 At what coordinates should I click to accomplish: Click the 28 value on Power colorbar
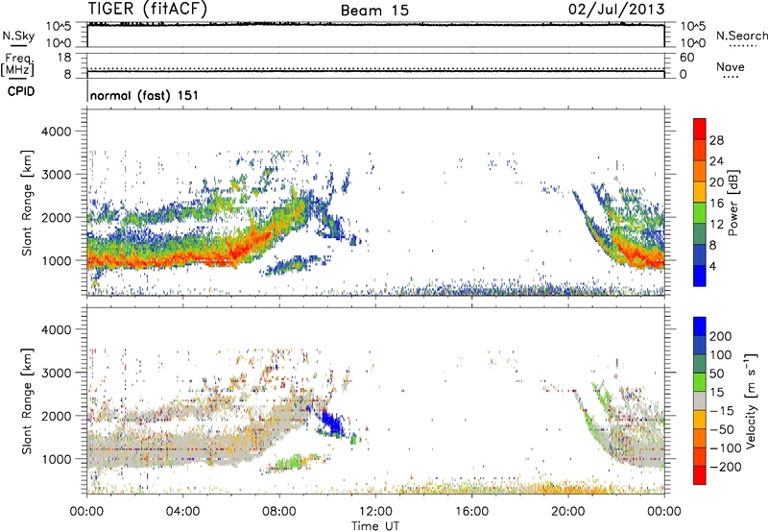tap(716, 140)
